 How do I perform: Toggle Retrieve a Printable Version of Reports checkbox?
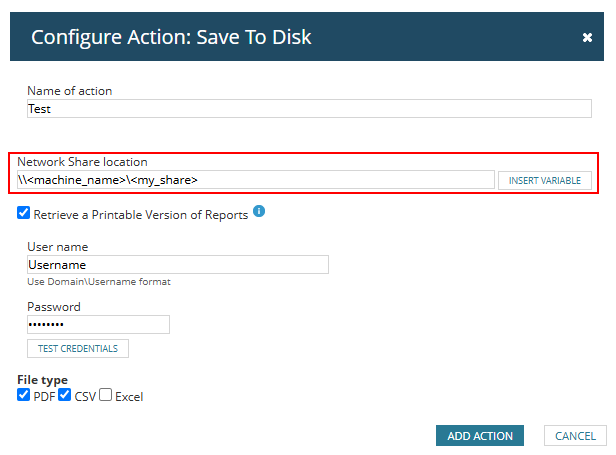tap(24, 213)
